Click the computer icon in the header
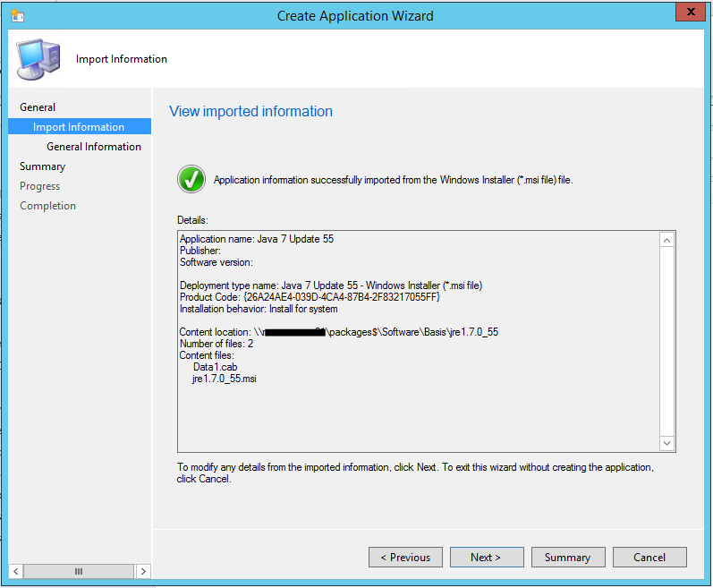The image size is (713, 588). pos(39,59)
